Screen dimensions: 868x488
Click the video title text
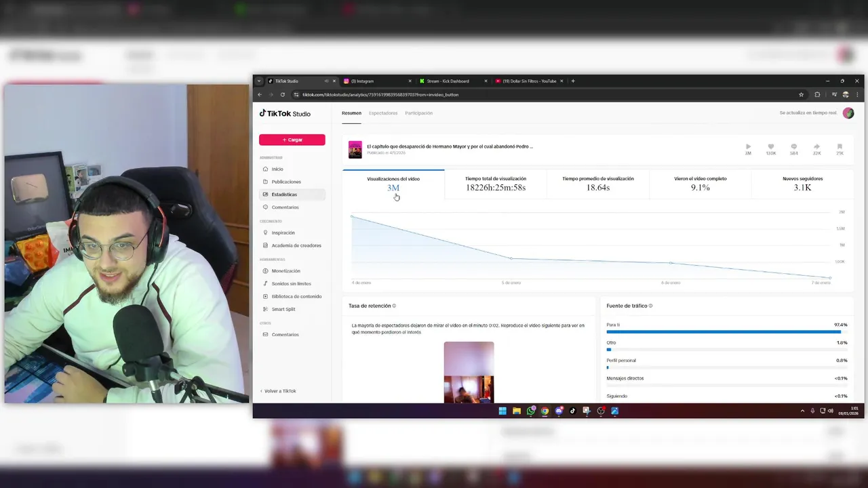coord(450,146)
